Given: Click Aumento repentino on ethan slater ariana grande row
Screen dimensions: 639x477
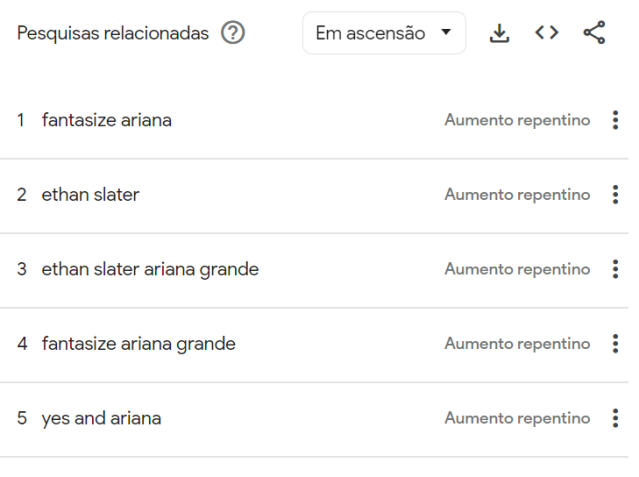Looking at the screenshot, I should [518, 269].
